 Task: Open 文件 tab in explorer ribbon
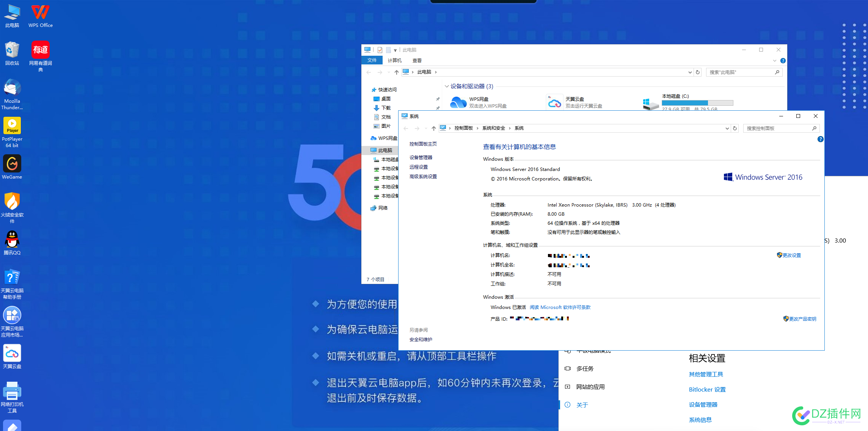pos(372,60)
